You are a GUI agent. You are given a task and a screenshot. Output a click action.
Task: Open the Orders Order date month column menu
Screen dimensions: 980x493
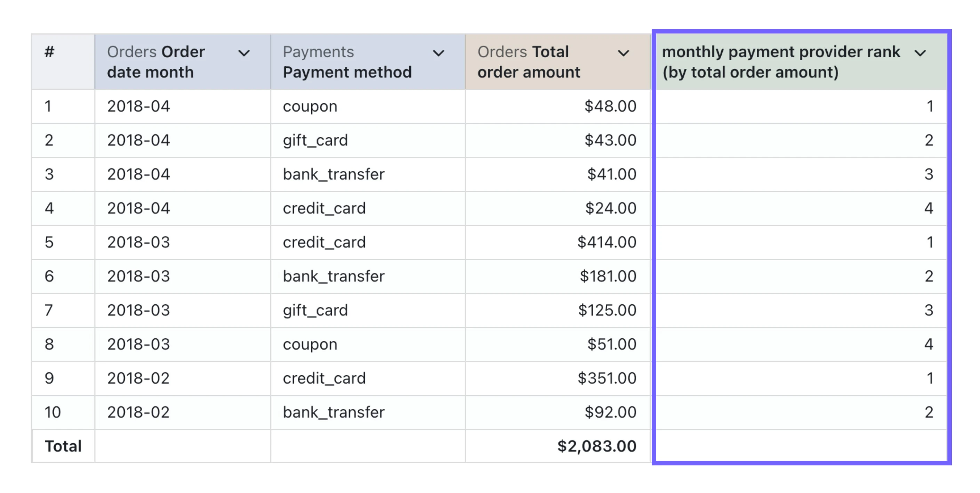pos(244,53)
